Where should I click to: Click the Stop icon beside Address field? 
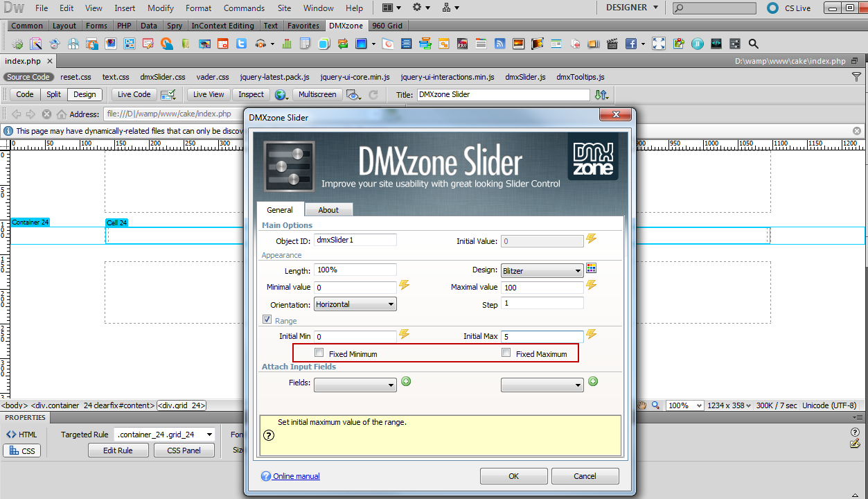tap(46, 114)
